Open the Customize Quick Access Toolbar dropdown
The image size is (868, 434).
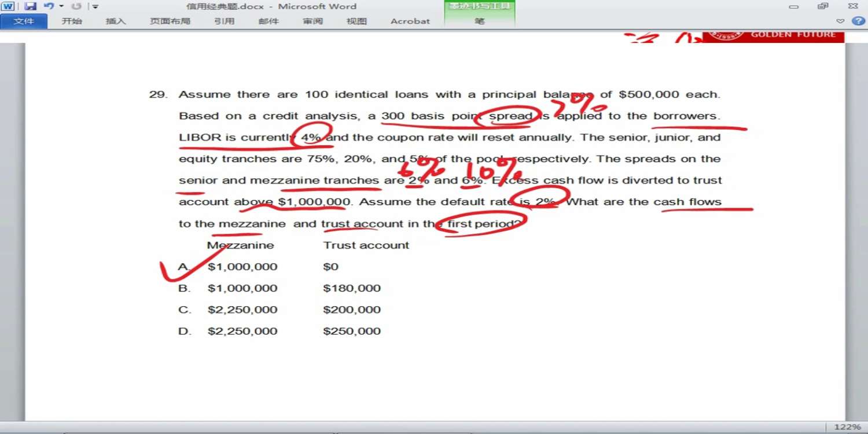pyautogui.click(x=95, y=7)
